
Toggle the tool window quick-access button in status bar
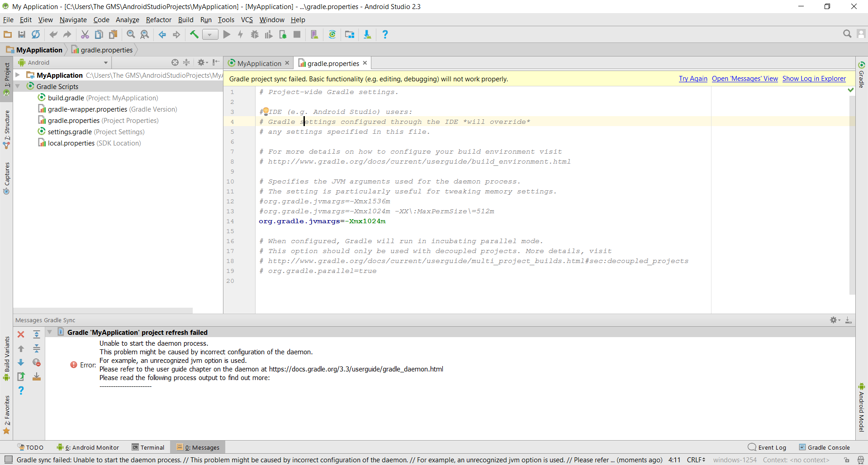pos(8,460)
